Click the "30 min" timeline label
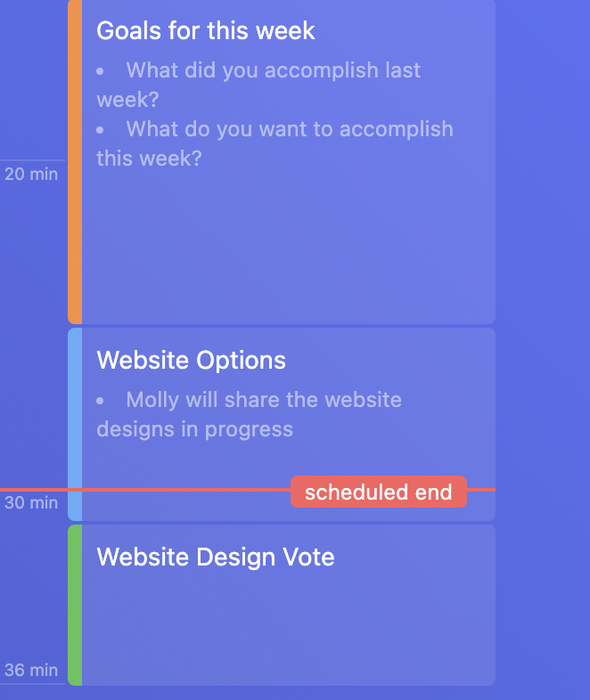The image size is (590, 700). [x=31, y=503]
